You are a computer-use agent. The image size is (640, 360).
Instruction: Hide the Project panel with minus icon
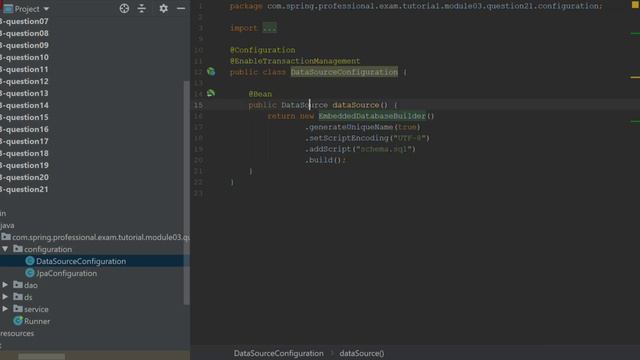click(x=181, y=8)
